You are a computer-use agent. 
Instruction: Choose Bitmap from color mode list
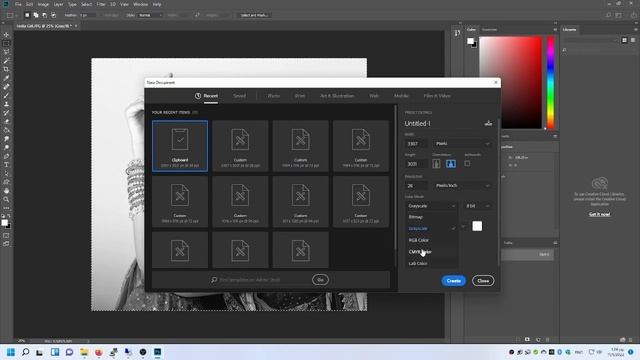pyautogui.click(x=431, y=217)
